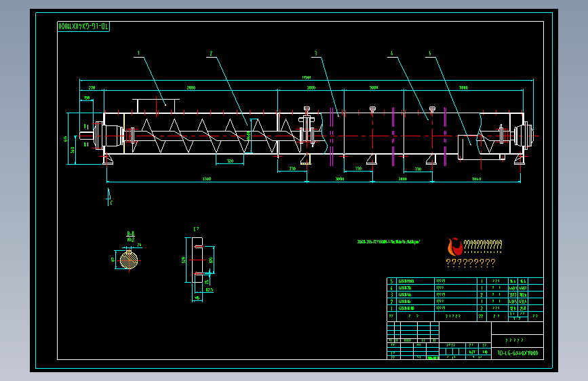Screen dimensions: 588x381
Task: Select the green technical specification note line
Action: point(389,242)
